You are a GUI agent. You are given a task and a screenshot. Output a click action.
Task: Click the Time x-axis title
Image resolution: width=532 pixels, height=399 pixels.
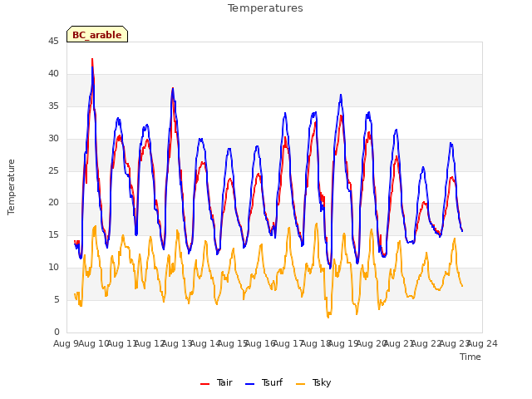click(x=470, y=357)
